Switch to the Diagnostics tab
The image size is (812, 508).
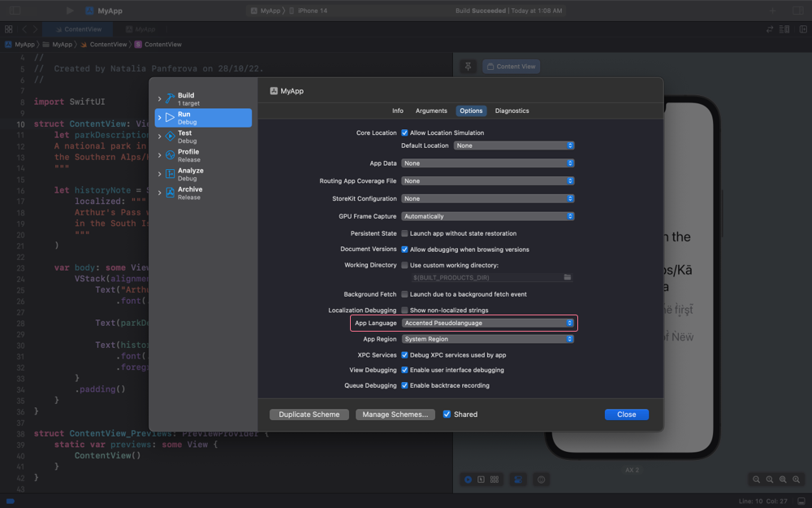coord(512,111)
